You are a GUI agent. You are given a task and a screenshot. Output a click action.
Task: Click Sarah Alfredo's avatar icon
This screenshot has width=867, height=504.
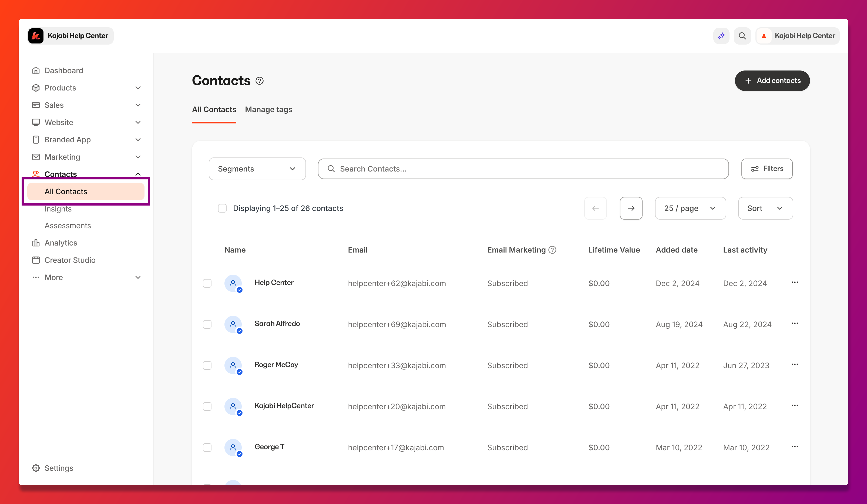click(x=233, y=324)
